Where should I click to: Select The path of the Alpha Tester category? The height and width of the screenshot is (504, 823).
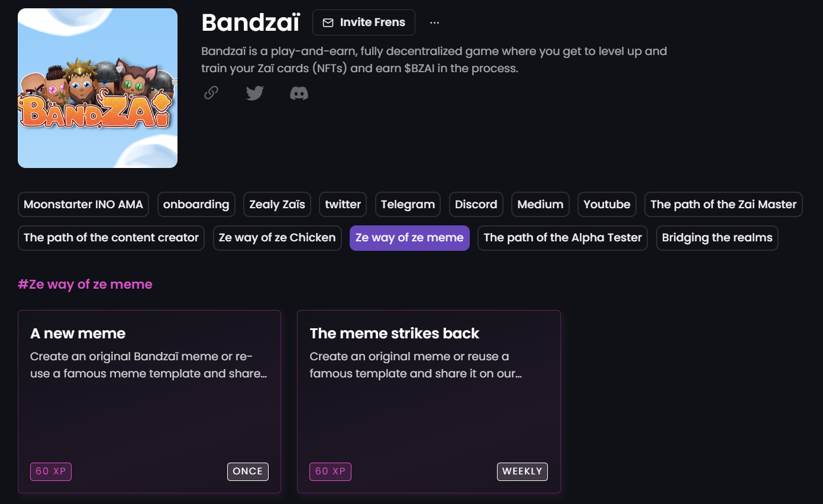(x=561, y=238)
